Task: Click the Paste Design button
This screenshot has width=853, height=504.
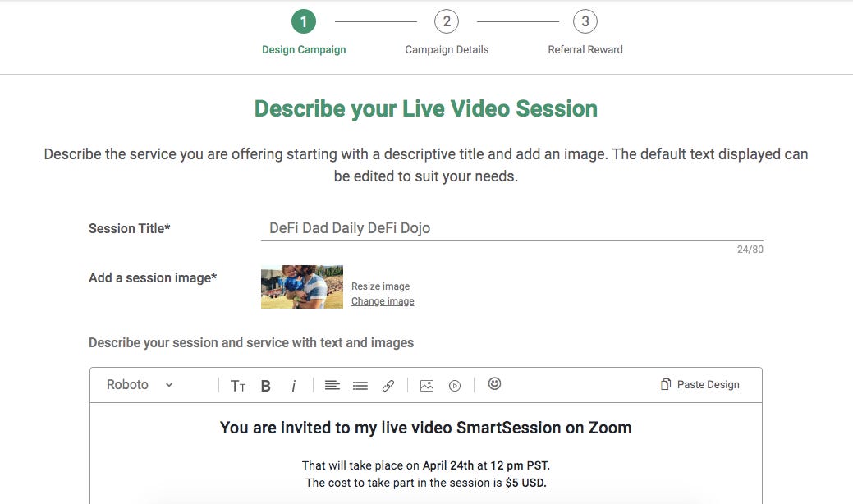Action: [x=700, y=384]
